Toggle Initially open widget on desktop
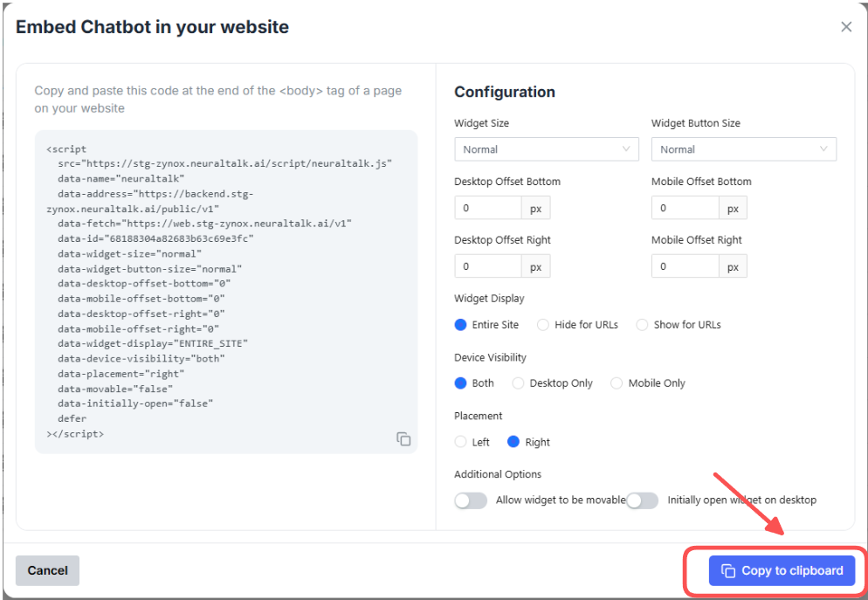 coord(642,500)
